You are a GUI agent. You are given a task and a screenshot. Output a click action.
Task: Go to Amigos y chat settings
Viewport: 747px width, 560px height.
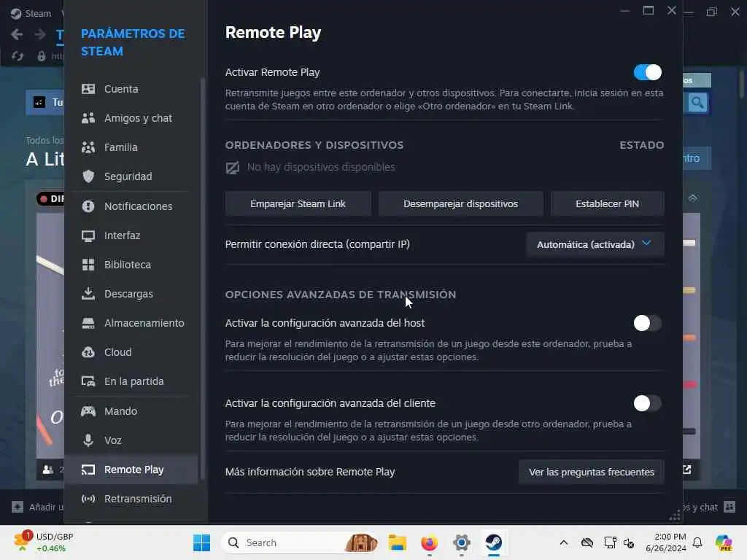[x=131, y=118]
